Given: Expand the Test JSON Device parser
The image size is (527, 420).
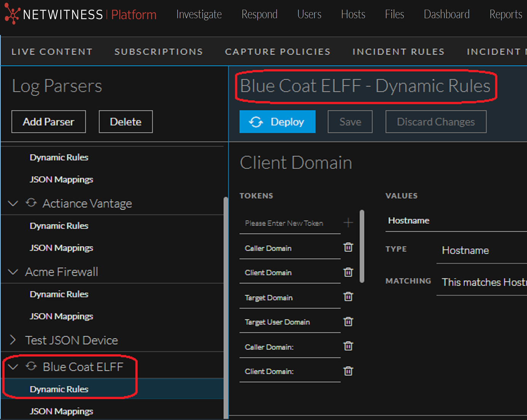Looking at the screenshot, I should click(13, 340).
